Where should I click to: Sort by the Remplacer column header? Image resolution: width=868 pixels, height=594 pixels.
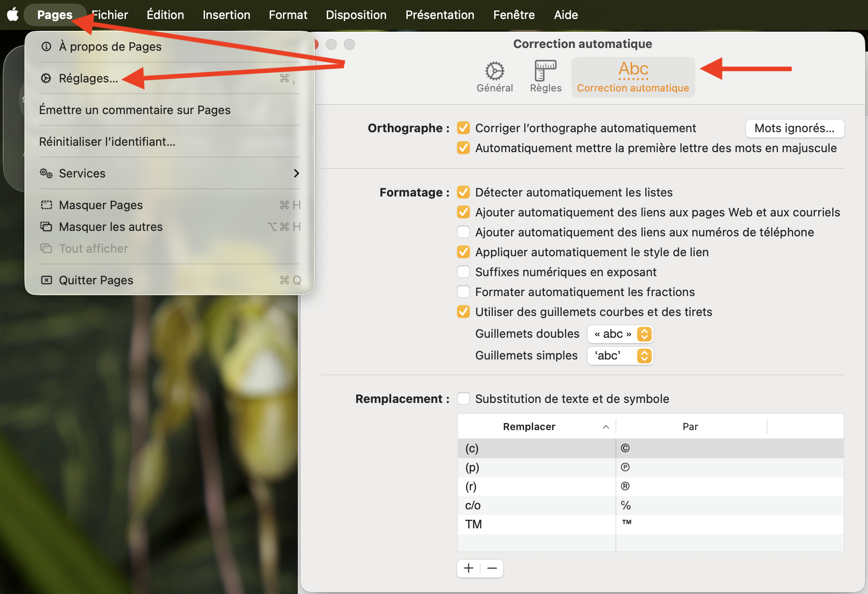pos(536,426)
